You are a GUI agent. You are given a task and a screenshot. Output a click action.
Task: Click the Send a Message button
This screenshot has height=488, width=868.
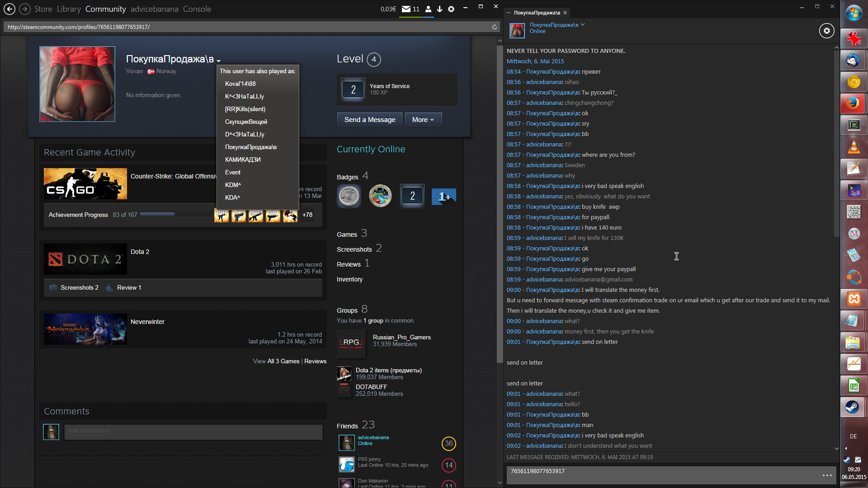tap(369, 120)
